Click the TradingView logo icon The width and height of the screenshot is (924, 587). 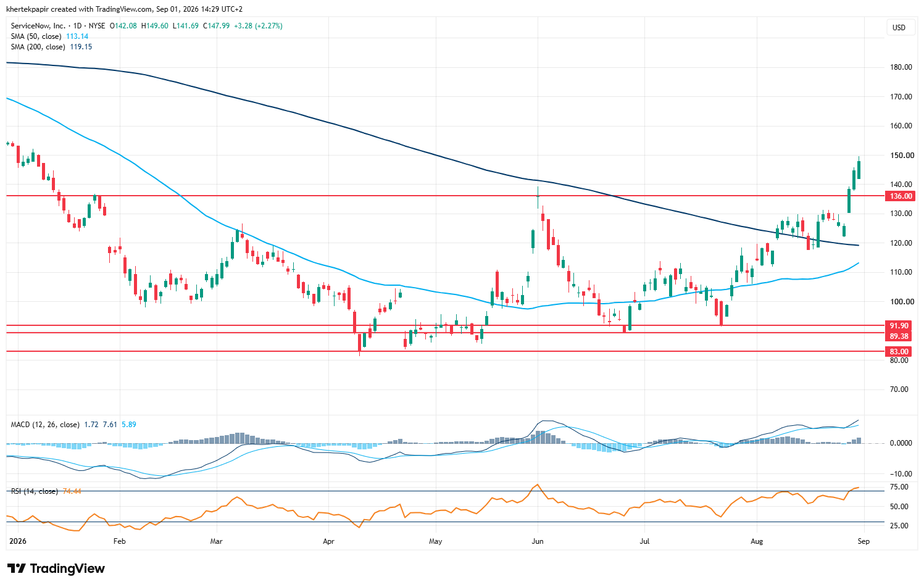point(17,568)
